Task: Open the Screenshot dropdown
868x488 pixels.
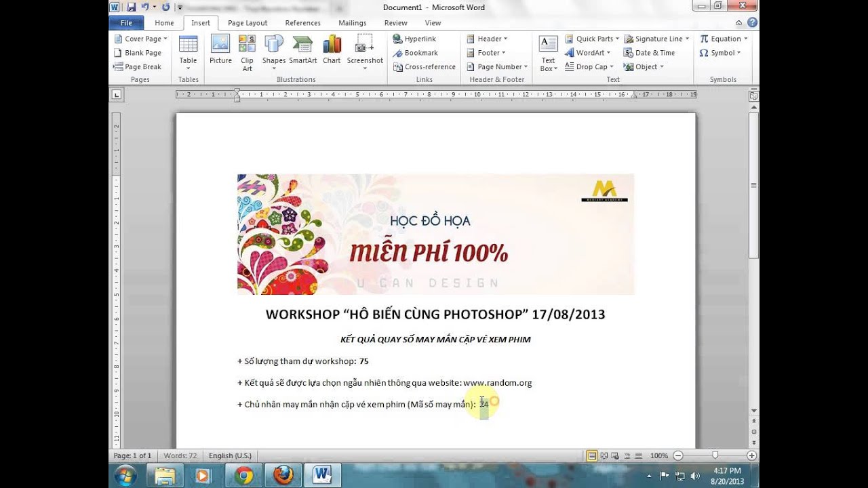Action: pos(365,53)
